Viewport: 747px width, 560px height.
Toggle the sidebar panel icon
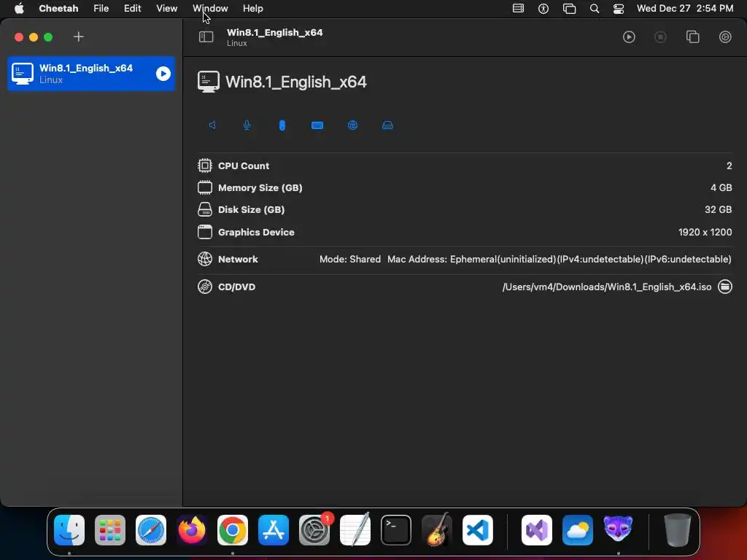[x=206, y=36]
